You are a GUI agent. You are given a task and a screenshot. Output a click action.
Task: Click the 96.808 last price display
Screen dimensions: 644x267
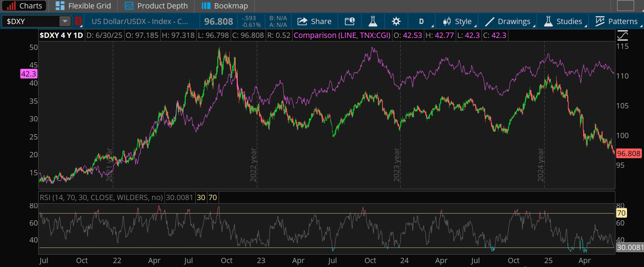point(219,22)
